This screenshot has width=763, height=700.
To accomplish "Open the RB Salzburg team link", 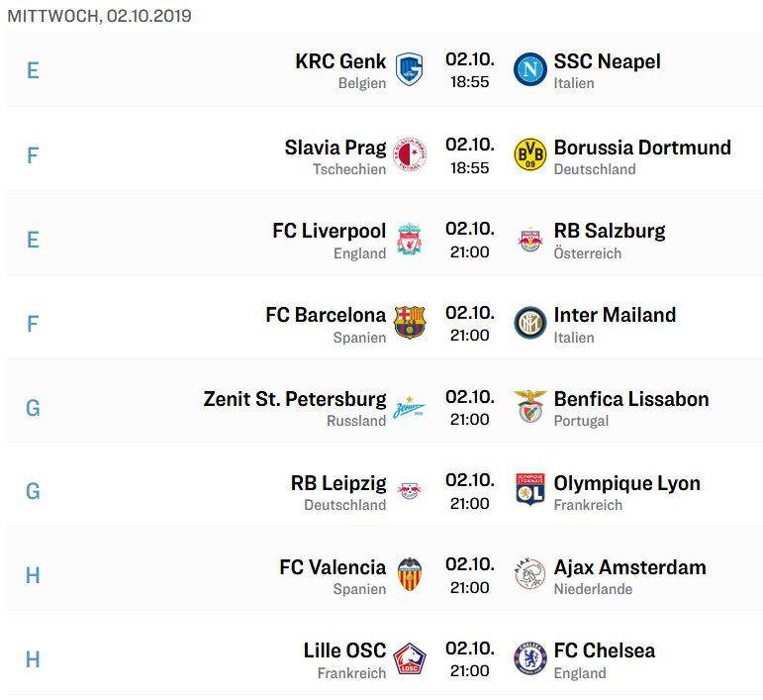I will pos(610,231).
